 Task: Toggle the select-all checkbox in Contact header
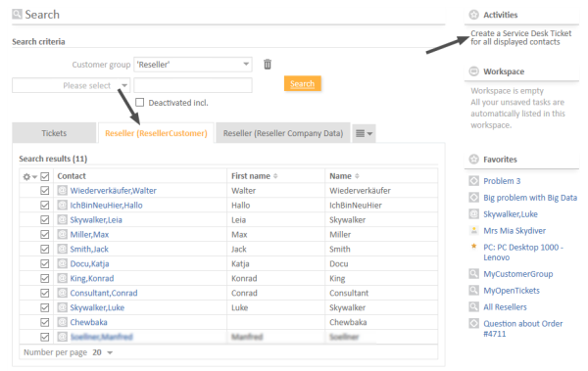[45, 176]
